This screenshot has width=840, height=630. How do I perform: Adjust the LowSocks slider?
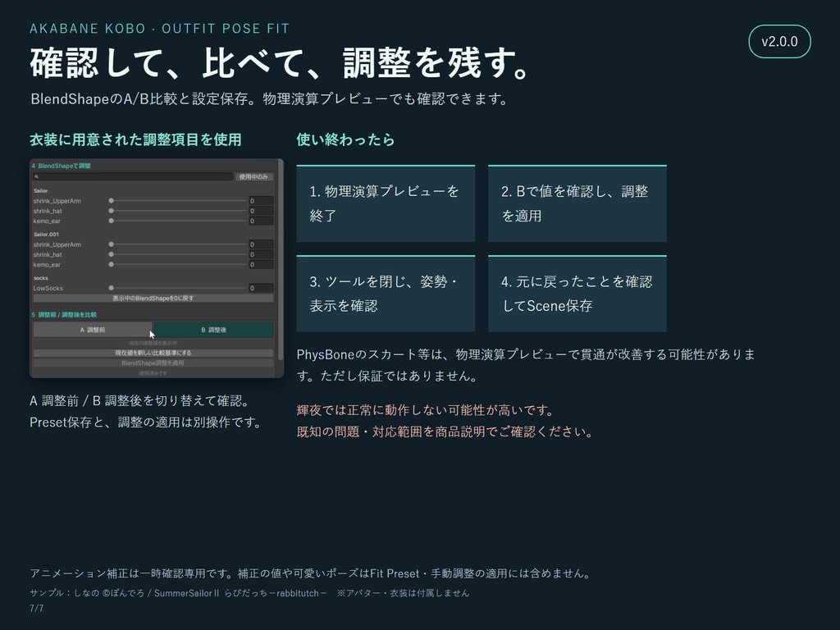point(178,288)
